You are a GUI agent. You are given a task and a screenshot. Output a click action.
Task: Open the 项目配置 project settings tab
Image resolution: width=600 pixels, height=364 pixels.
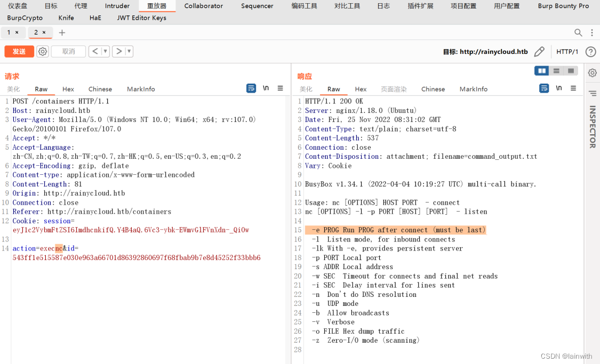pyautogui.click(x=463, y=6)
